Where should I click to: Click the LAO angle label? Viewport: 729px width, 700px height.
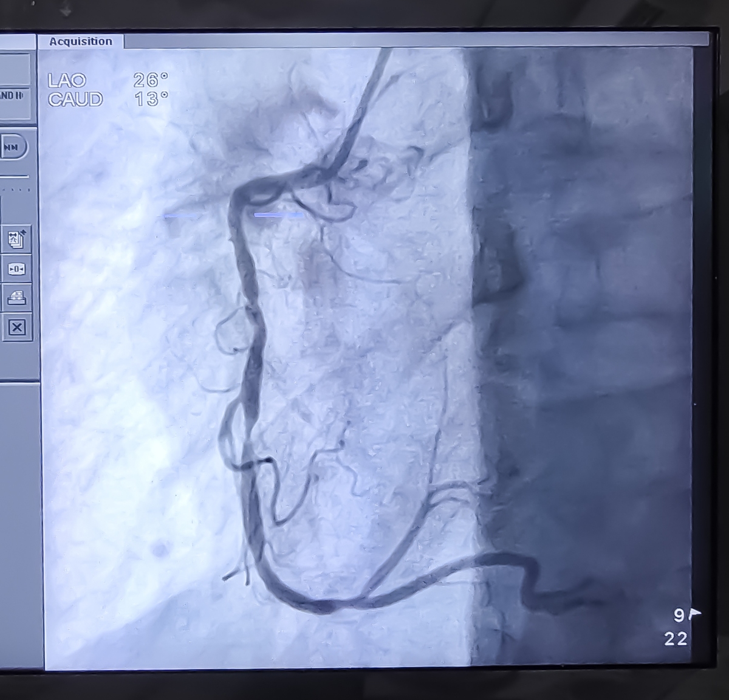point(67,80)
